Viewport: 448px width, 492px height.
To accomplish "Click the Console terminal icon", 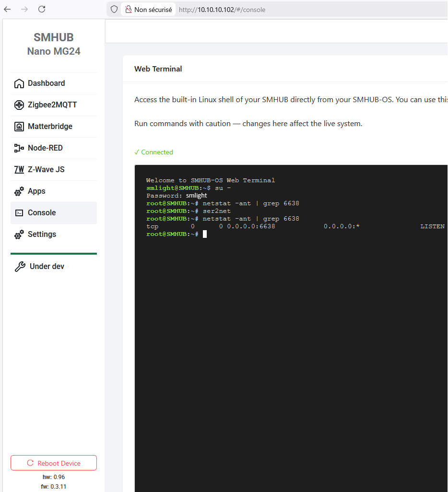I will tap(19, 213).
